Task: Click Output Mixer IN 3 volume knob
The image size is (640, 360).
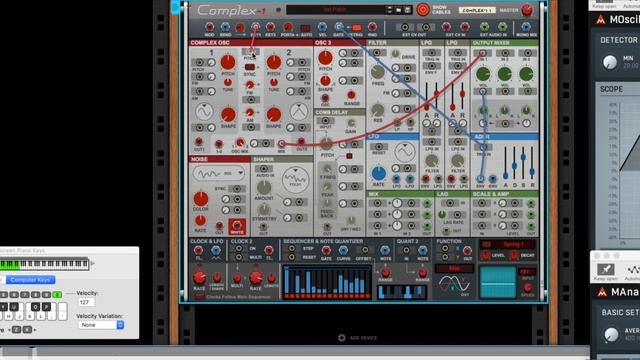Action: click(x=526, y=74)
